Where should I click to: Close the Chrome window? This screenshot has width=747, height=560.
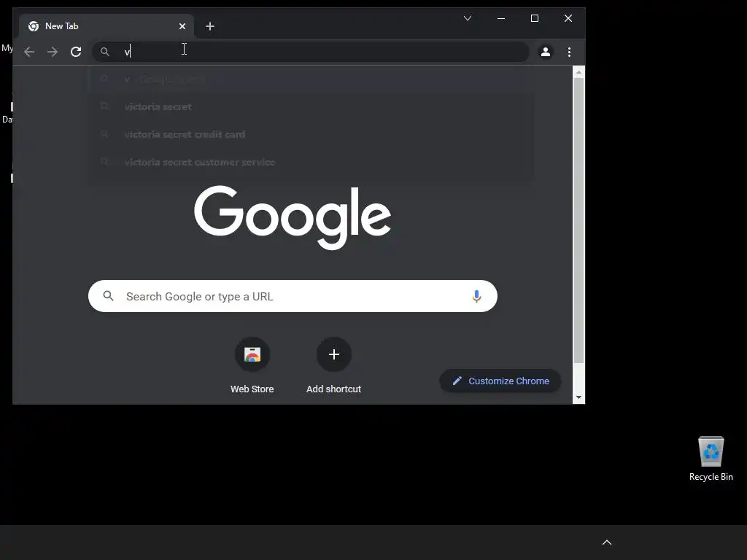[568, 18]
